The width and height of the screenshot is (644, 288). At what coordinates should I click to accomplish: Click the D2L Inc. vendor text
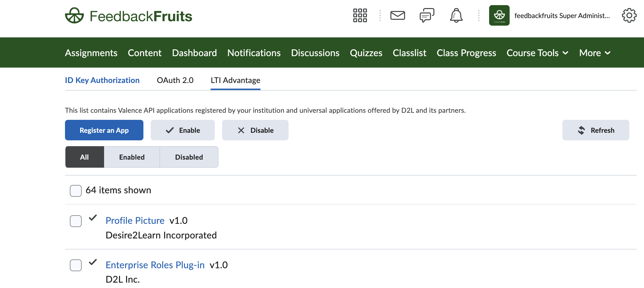coord(122,279)
